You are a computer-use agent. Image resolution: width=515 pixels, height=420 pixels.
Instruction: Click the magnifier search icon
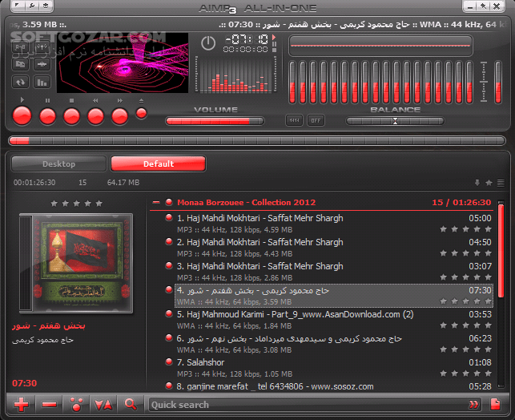pos(130,405)
